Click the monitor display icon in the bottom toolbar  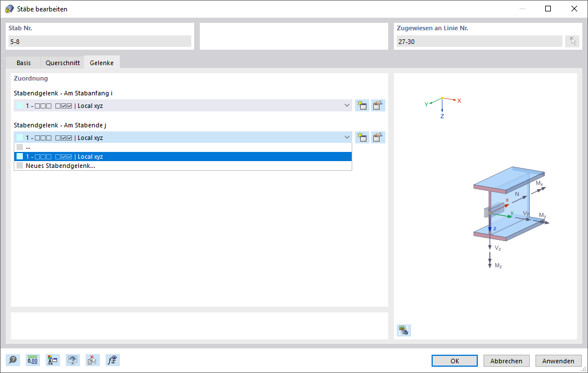(x=73, y=360)
